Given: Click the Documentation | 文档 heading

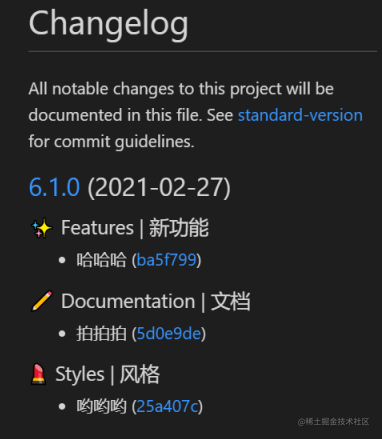Looking at the screenshot, I should tap(156, 301).
